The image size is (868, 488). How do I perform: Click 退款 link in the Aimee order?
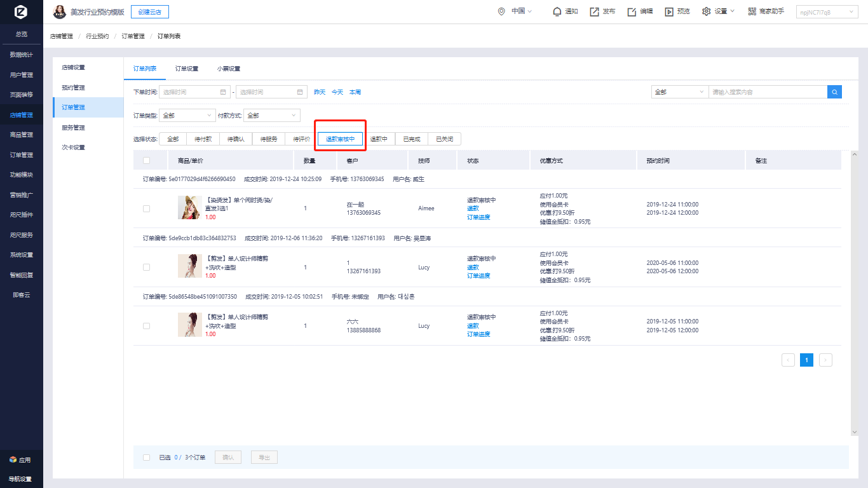[x=473, y=208]
